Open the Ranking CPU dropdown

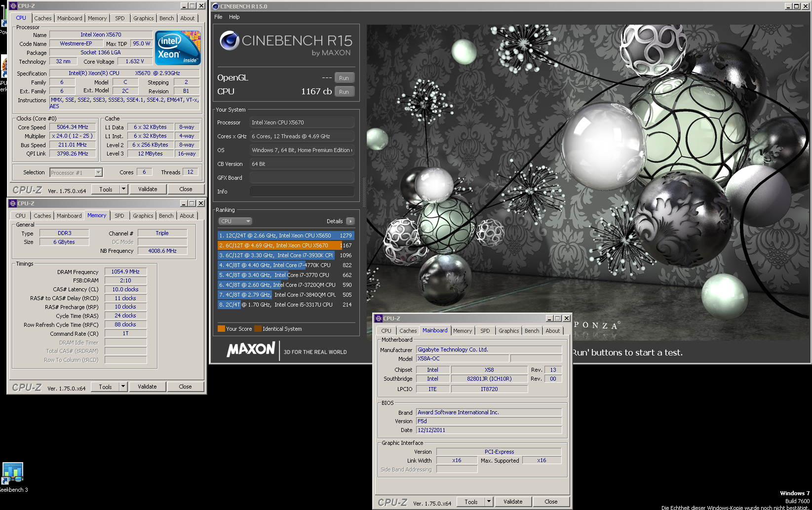(x=235, y=221)
